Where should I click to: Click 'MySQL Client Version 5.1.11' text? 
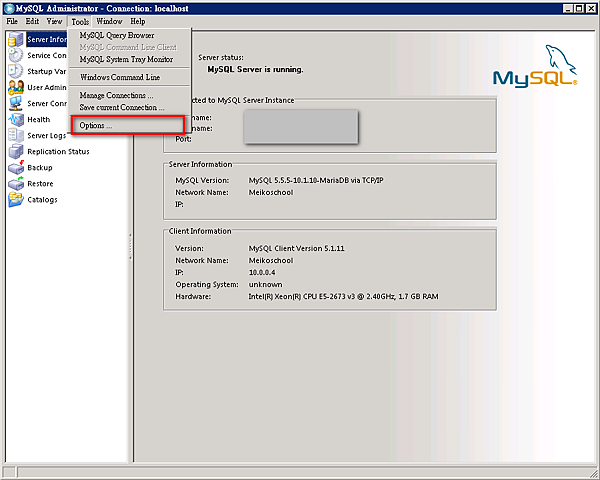tap(297, 248)
